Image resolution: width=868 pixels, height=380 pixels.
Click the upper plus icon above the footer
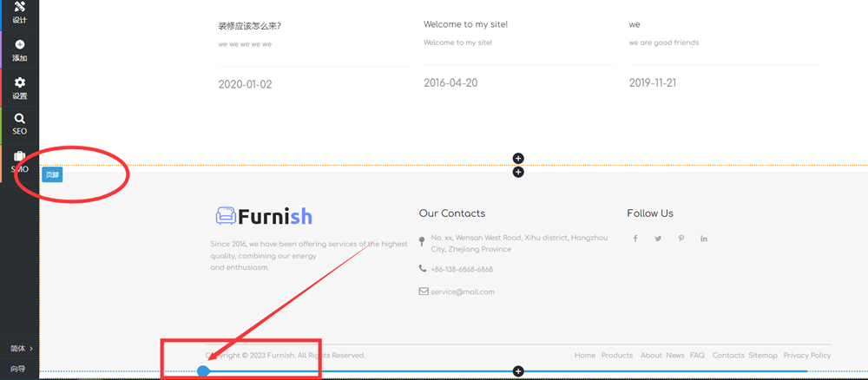click(518, 158)
